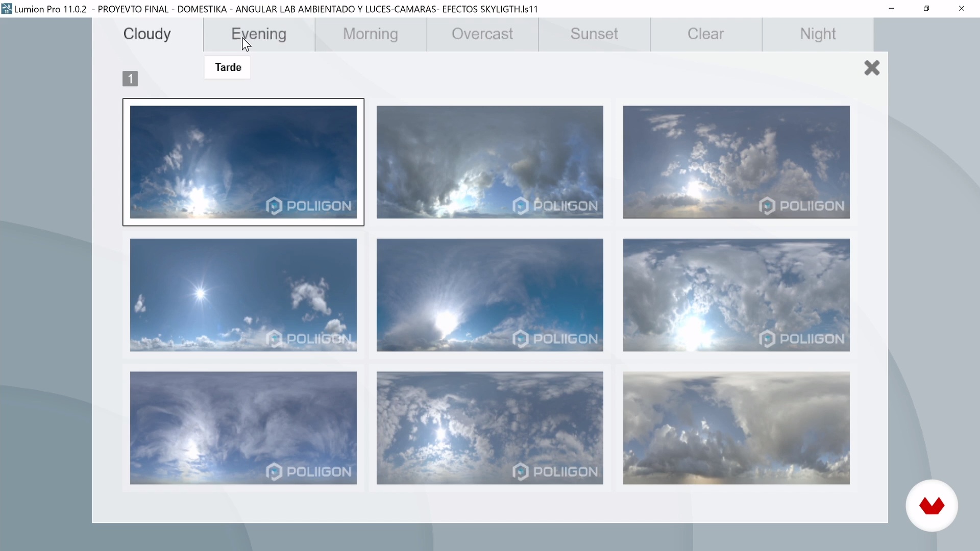This screenshot has width=980, height=551.
Task: Open the Evening sky tab
Action: tap(259, 34)
